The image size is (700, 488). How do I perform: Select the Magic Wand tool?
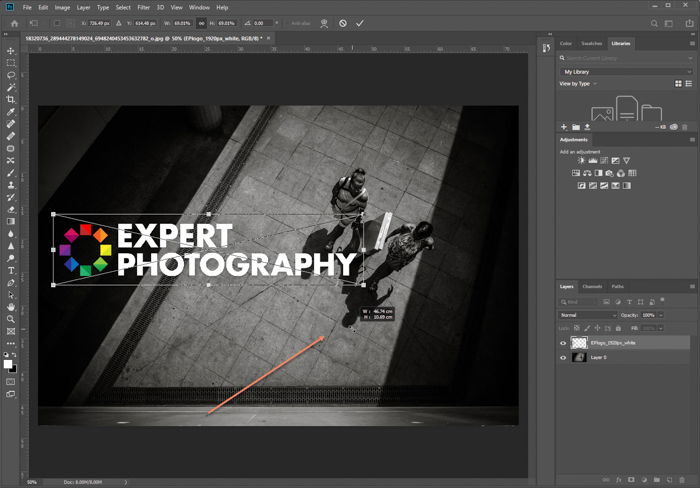(11, 87)
